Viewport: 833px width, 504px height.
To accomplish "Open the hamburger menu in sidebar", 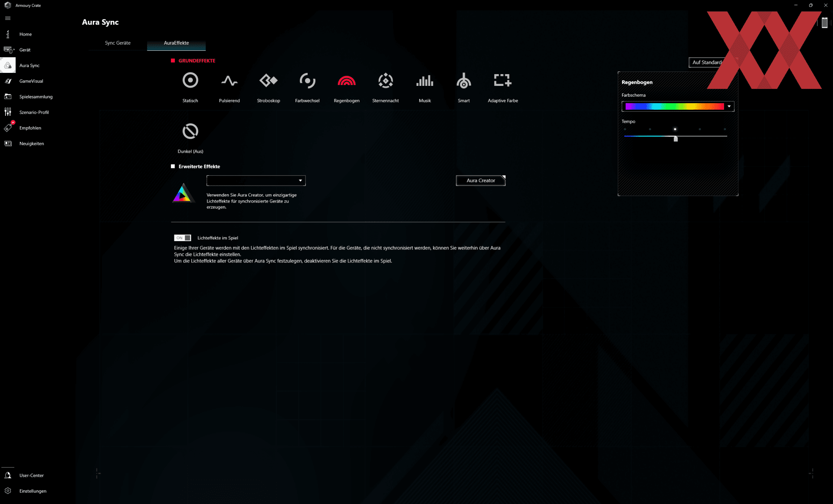I will point(8,18).
